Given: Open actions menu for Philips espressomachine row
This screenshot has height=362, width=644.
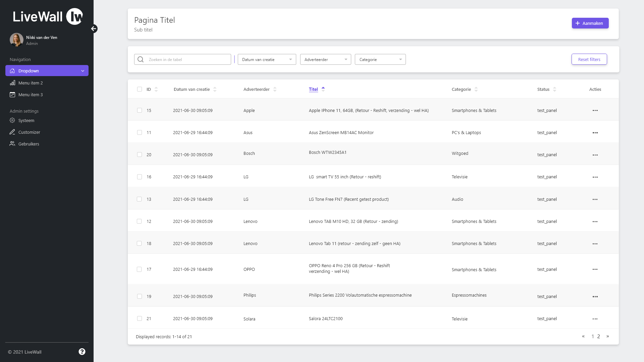Looking at the screenshot, I should tap(595, 297).
